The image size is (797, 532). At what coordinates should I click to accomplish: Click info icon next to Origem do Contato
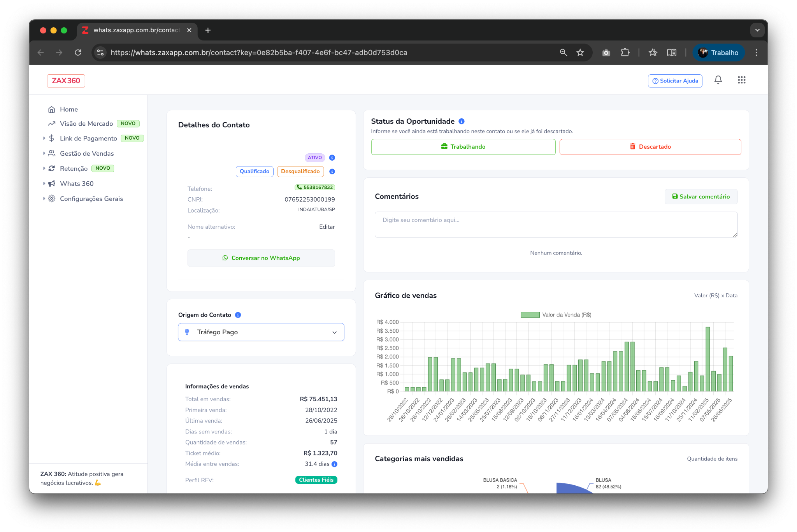click(x=238, y=315)
